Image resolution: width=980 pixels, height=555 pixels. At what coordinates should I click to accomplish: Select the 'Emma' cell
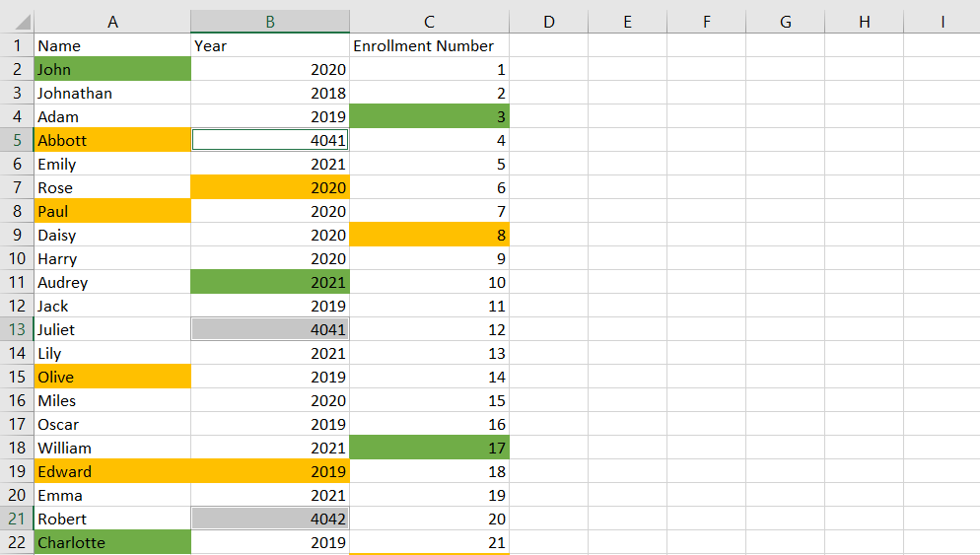[x=112, y=495]
